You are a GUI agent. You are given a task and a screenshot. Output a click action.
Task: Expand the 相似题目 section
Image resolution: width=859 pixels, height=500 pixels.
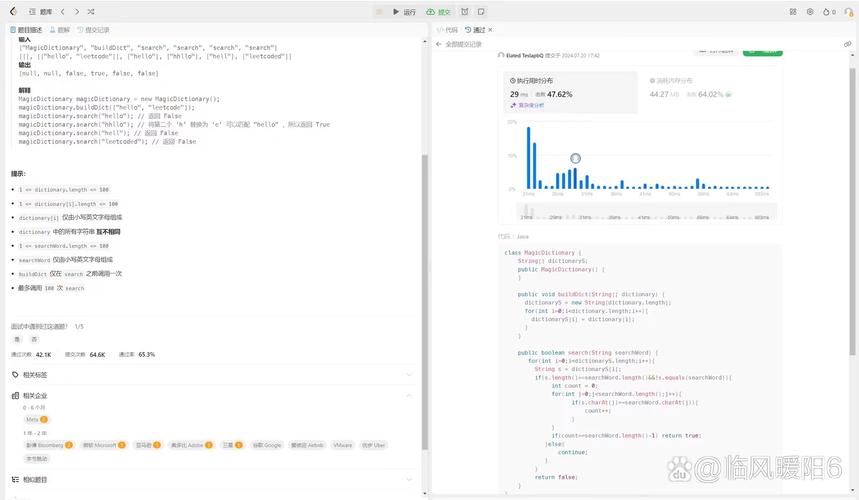point(409,480)
